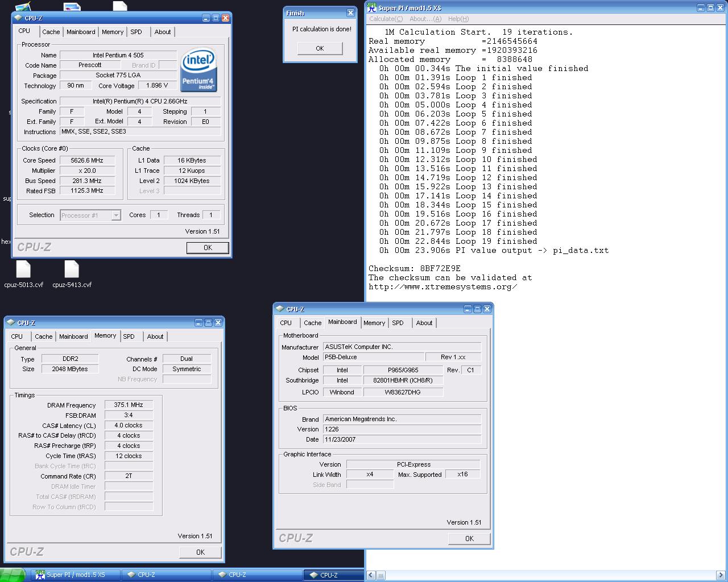728x582 pixels.
Task: Open the Calculate menu in Super PI
Action: tap(386, 19)
